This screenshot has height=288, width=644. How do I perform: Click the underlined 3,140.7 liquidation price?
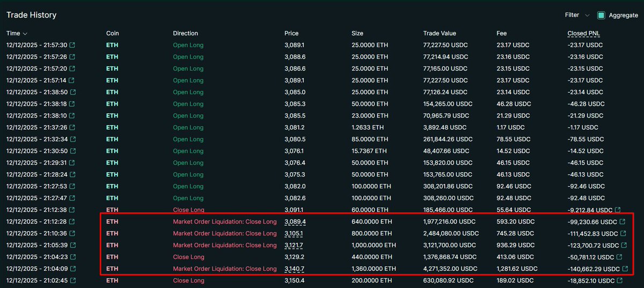[295, 269]
